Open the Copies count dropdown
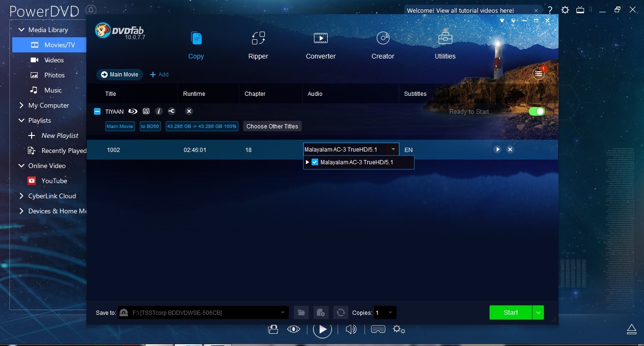Viewport: 644px width, 346px height. [x=390, y=312]
